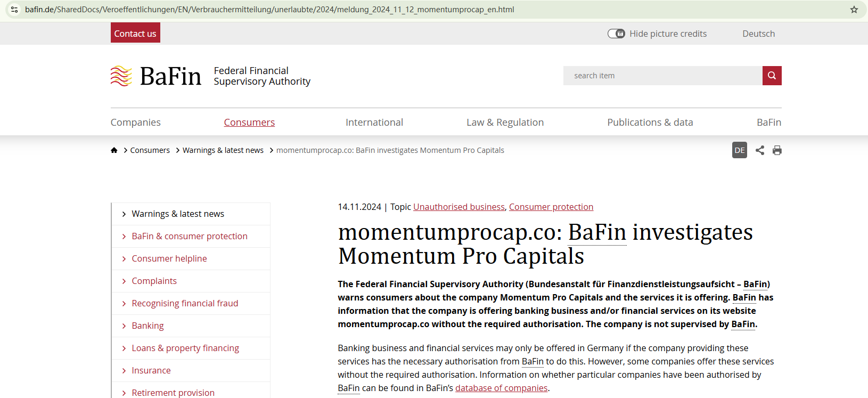The height and width of the screenshot is (398, 868).
Task: Open BaFin & consumer protection sidebar link
Action: pos(190,237)
